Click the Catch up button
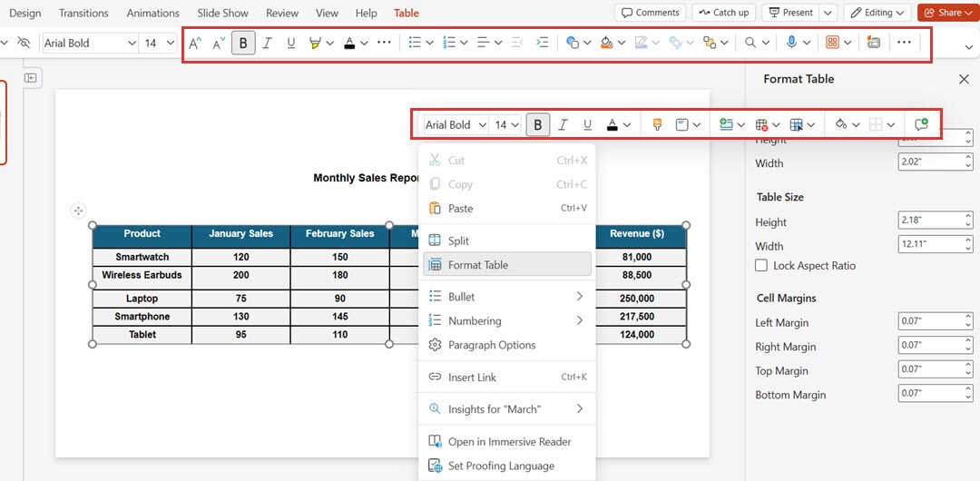 (x=724, y=13)
